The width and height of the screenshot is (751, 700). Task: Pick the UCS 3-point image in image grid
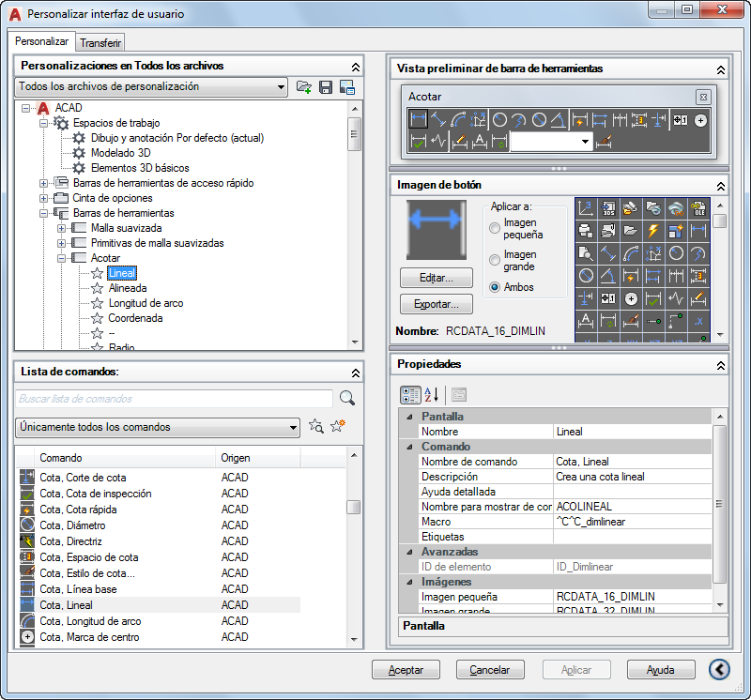click(x=585, y=208)
